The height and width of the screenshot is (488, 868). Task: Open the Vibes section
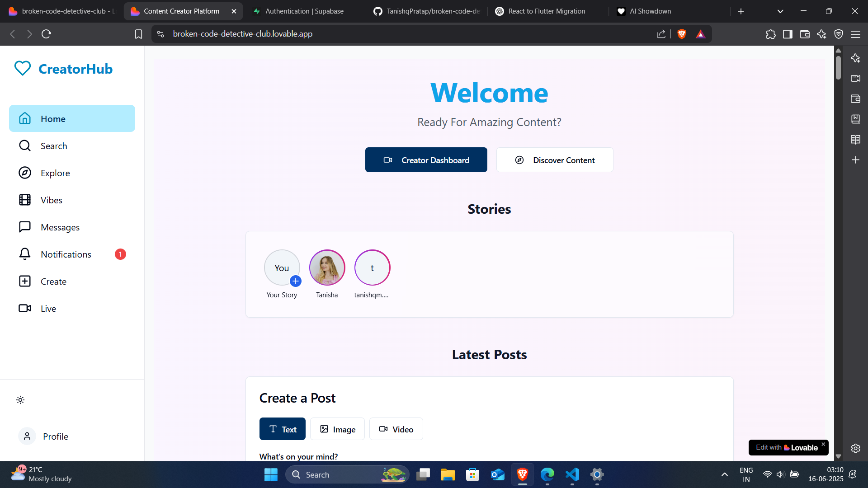tap(51, 200)
